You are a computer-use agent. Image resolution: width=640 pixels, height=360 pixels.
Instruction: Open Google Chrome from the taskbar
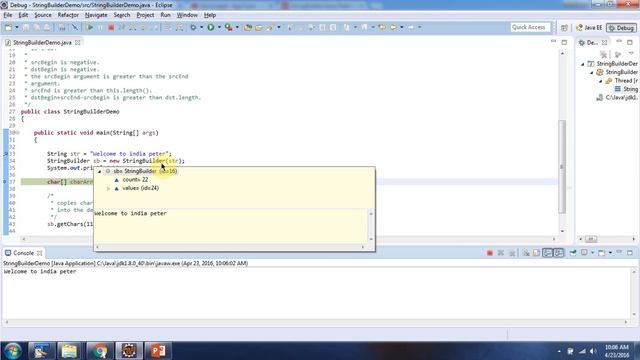click(99, 351)
